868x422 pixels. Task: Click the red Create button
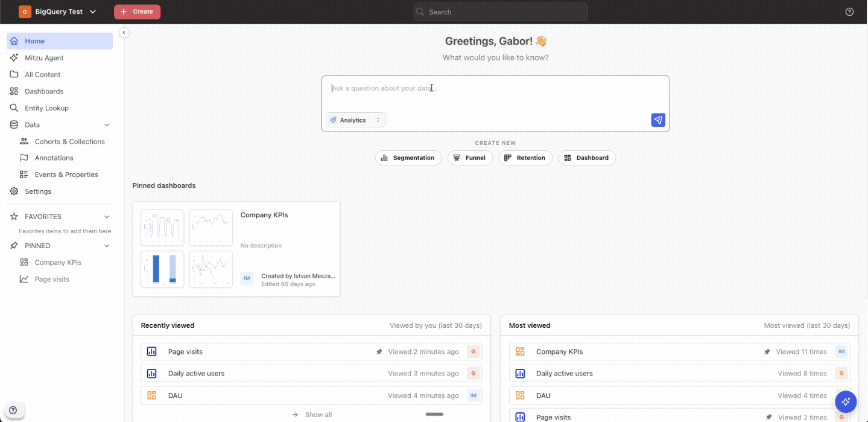137,12
